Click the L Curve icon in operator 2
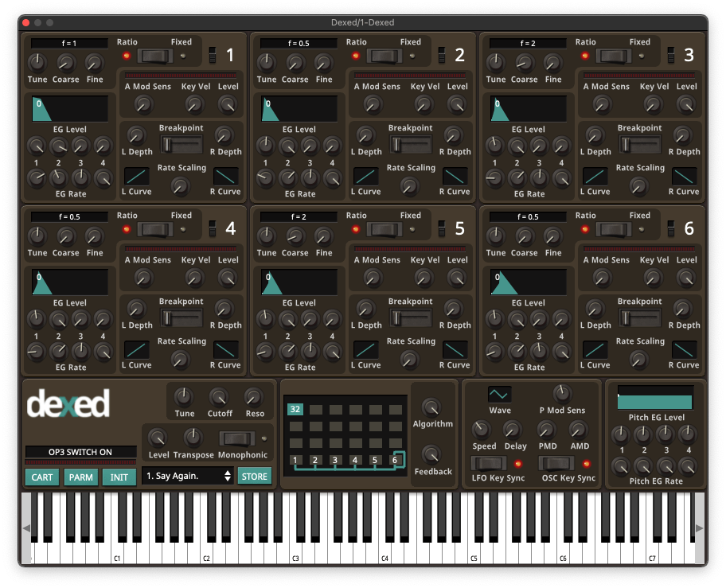This screenshot has height=588, width=726. coord(365,177)
